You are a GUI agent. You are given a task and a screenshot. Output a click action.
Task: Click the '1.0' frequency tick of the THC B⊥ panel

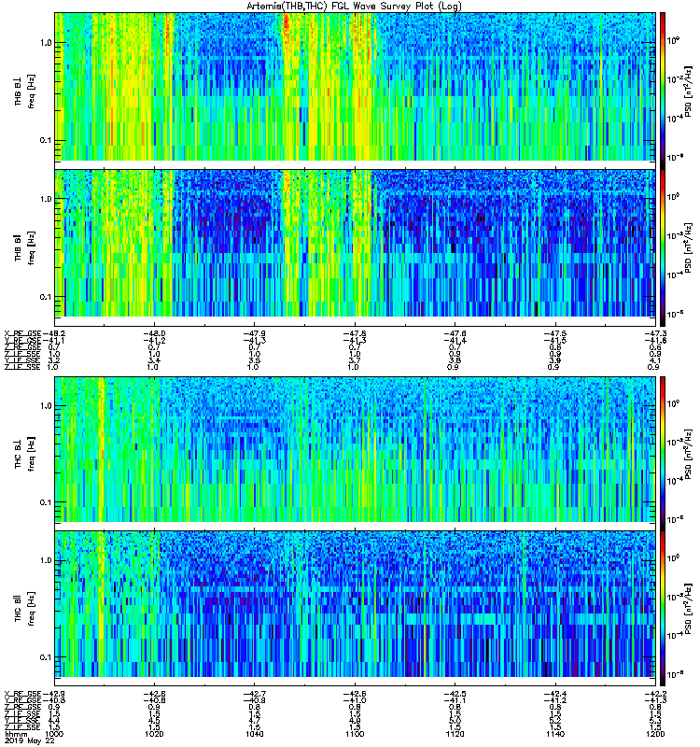[46, 405]
